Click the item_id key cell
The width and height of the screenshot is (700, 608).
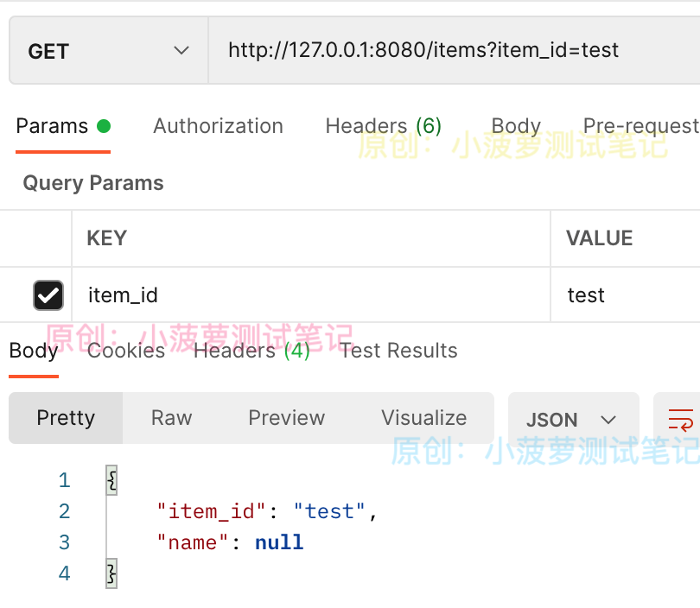311,294
